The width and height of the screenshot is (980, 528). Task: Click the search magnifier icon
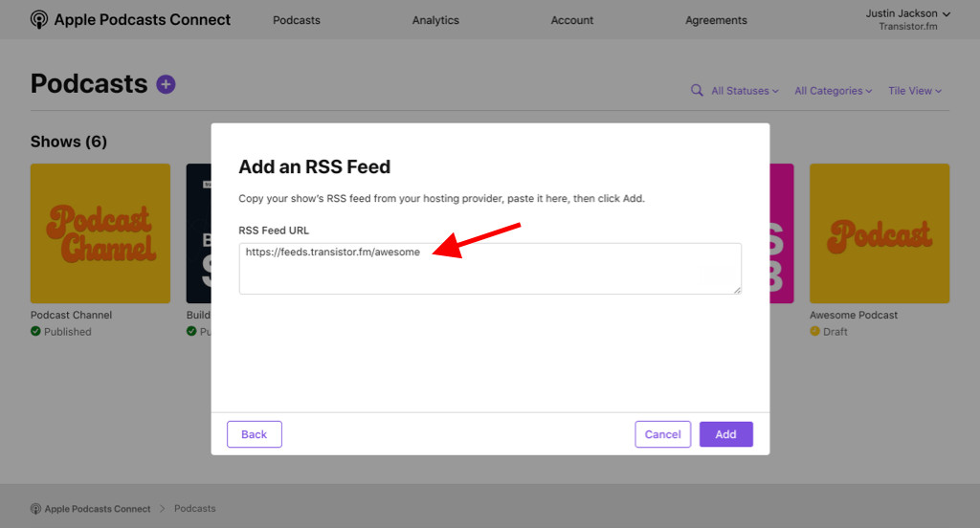(x=697, y=91)
